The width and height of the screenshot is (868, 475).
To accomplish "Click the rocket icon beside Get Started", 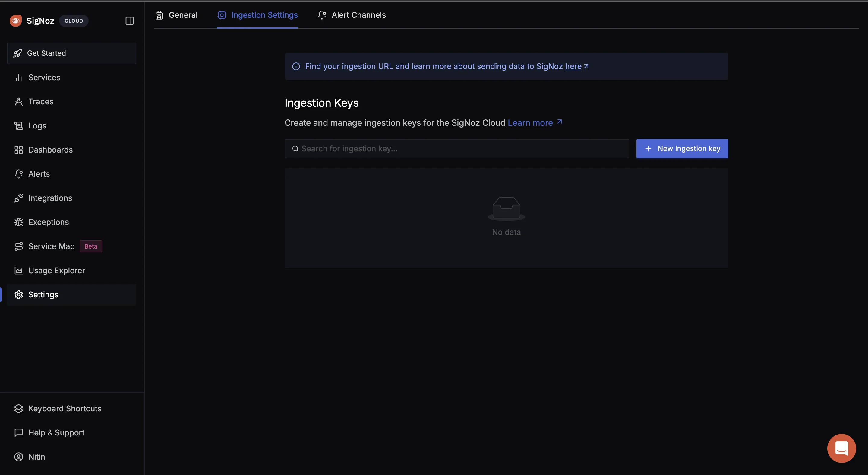I will 17,53.
